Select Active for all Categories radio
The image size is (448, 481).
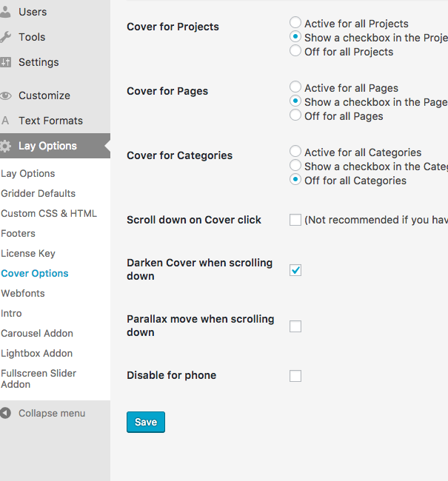[295, 152]
